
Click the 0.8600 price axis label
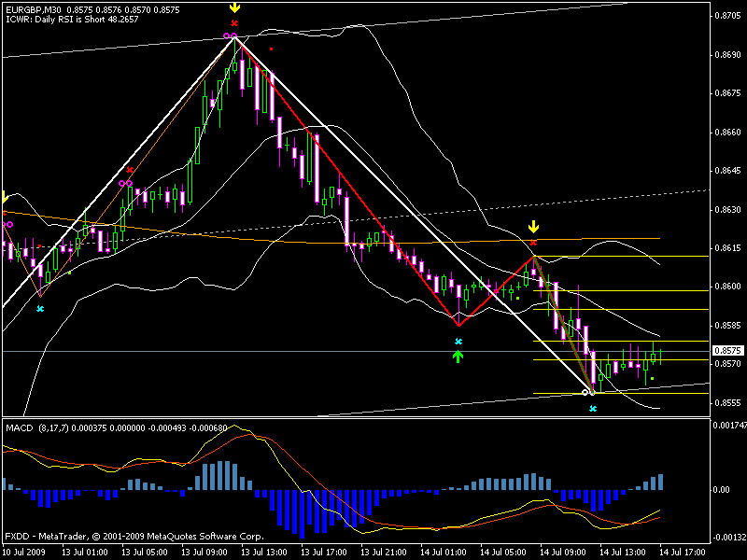pos(728,287)
